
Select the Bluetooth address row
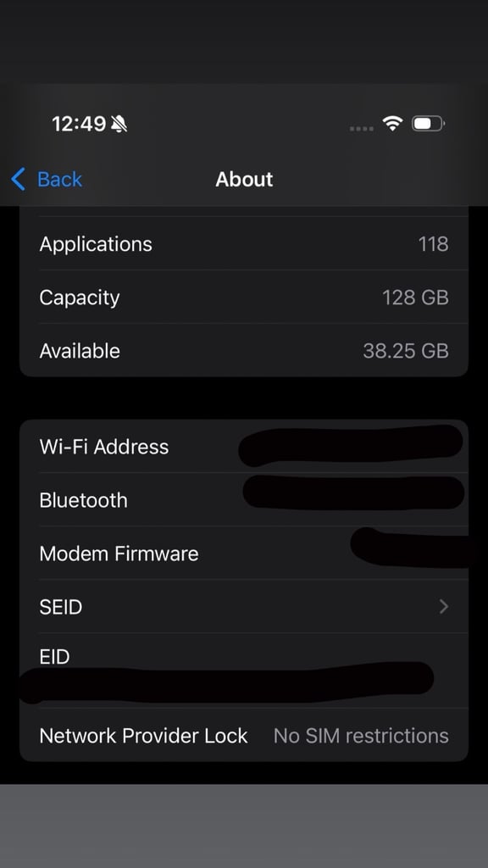(244, 500)
